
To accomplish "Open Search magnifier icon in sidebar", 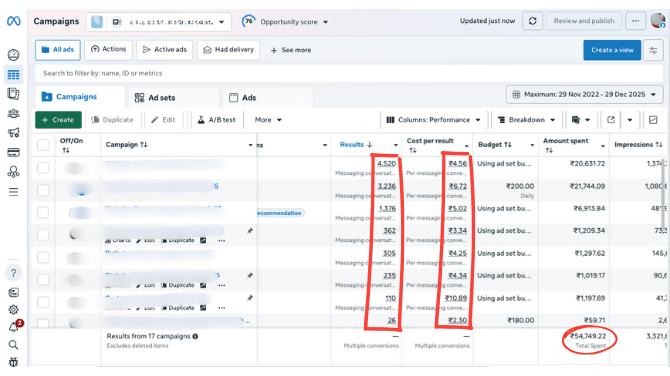I will coord(14,344).
